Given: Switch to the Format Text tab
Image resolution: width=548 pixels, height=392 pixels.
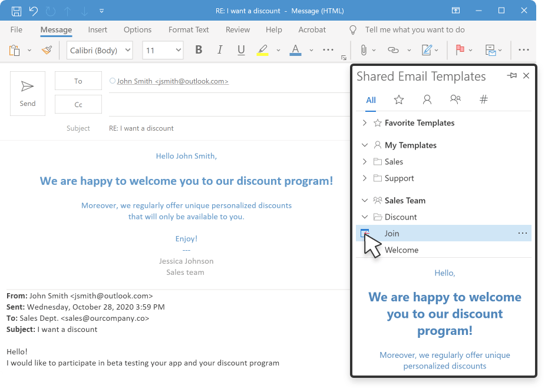Looking at the screenshot, I should [189, 30].
